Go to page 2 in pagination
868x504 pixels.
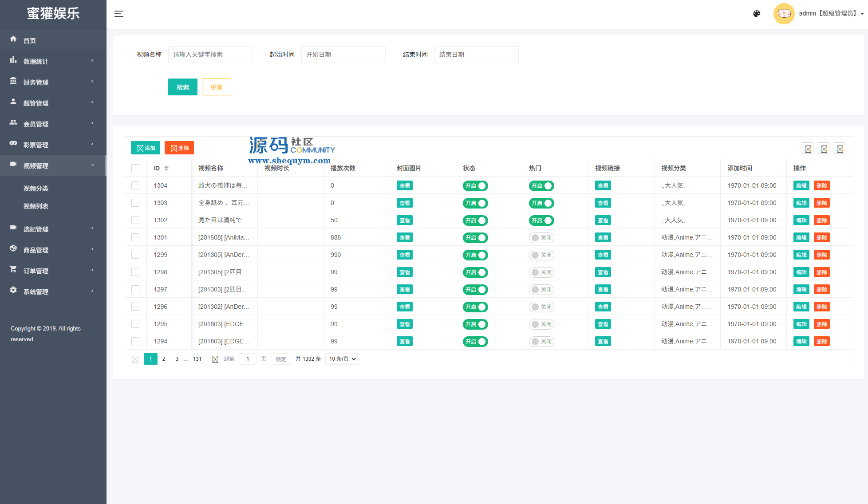(164, 359)
